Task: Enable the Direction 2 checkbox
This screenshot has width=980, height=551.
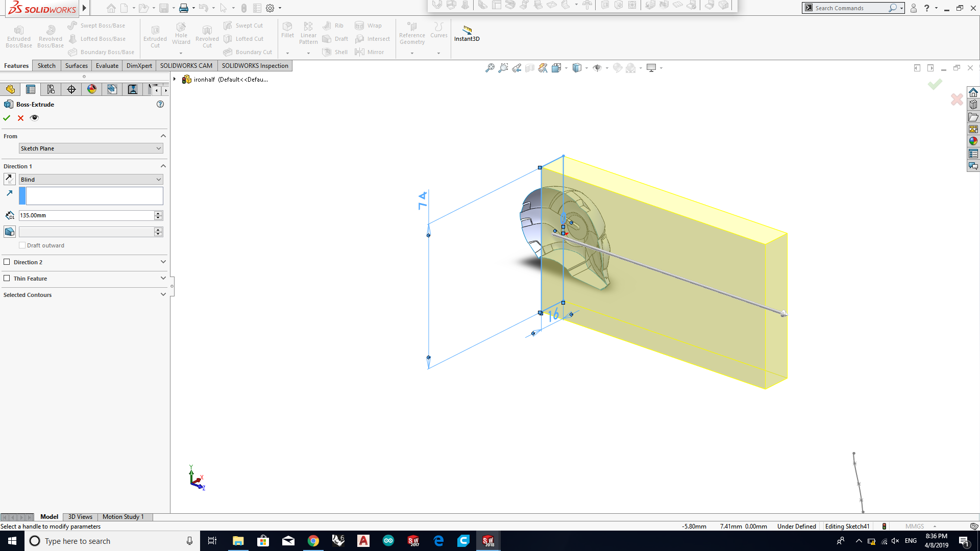Action: pos(7,262)
